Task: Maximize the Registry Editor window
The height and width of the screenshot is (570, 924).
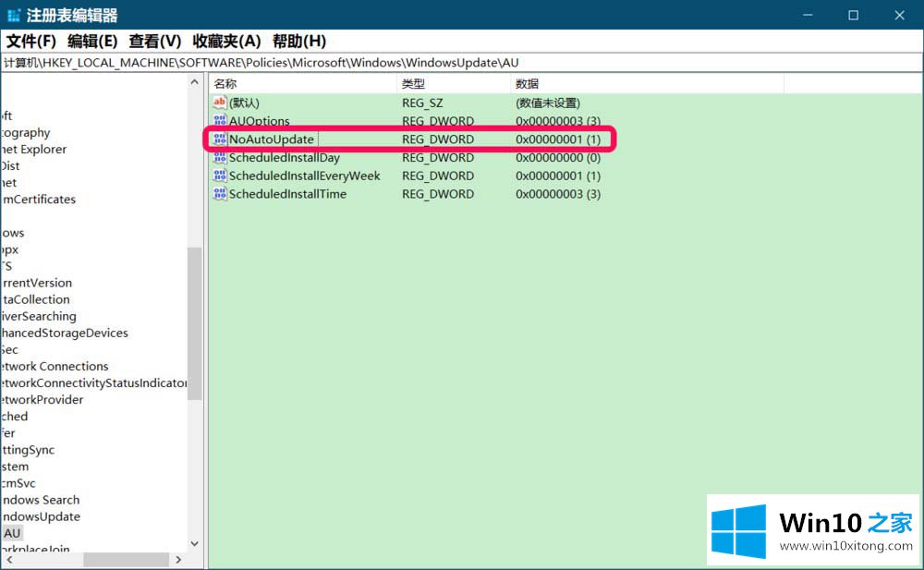Action: [853, 15]
